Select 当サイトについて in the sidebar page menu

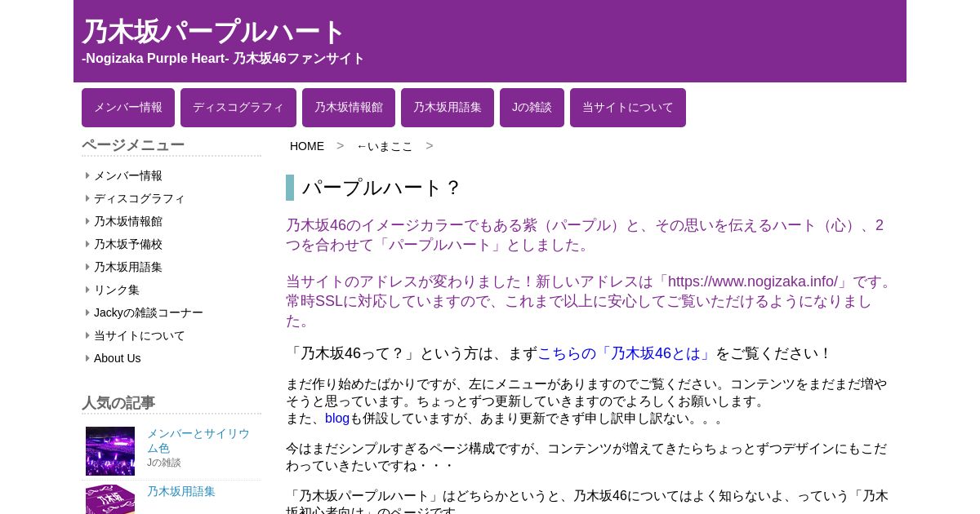point(140,335)
